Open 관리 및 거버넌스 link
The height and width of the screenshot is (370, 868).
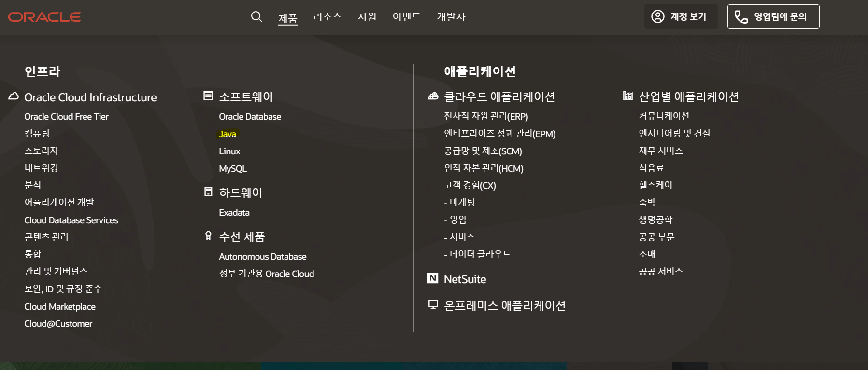(x=56, y=272)
